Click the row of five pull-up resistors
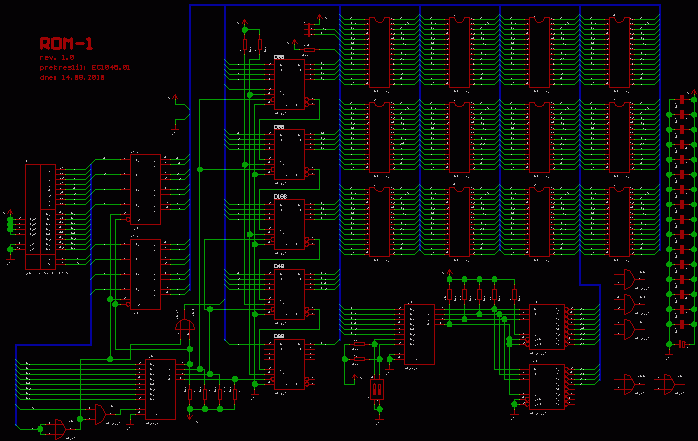 pyautogui.click(x=480, y=294)
